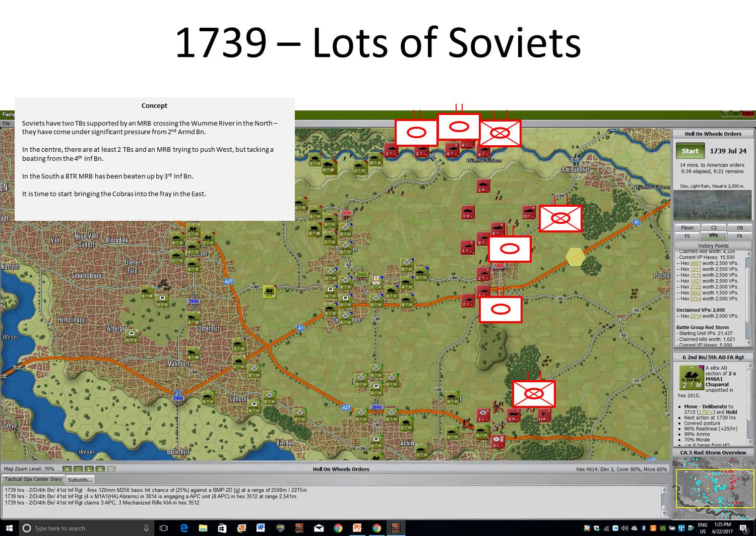Click the weather view thumbnail image

[713, 206]
